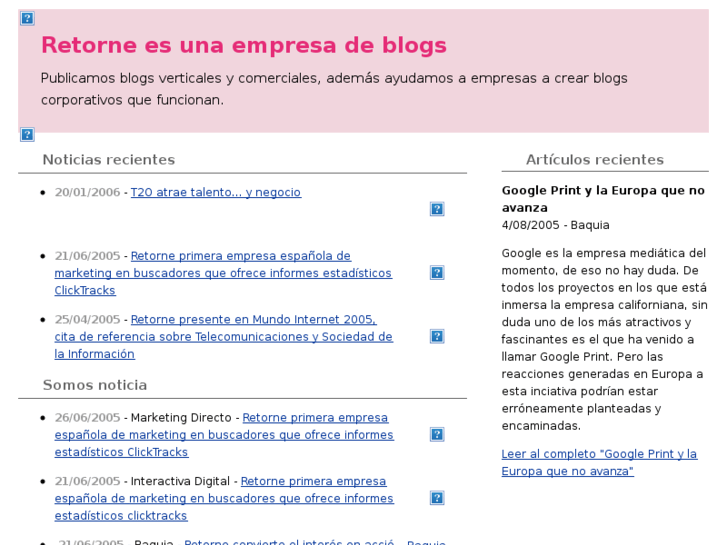The image size is (727, 545).
Task: Open the Interactiva Digital clicktracks article link
Action: tap(224, 499)
